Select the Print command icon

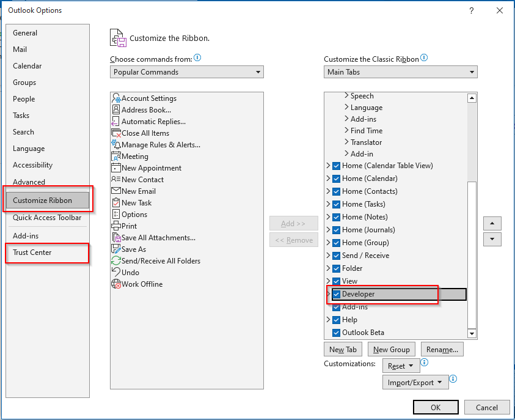pos(116,226)
